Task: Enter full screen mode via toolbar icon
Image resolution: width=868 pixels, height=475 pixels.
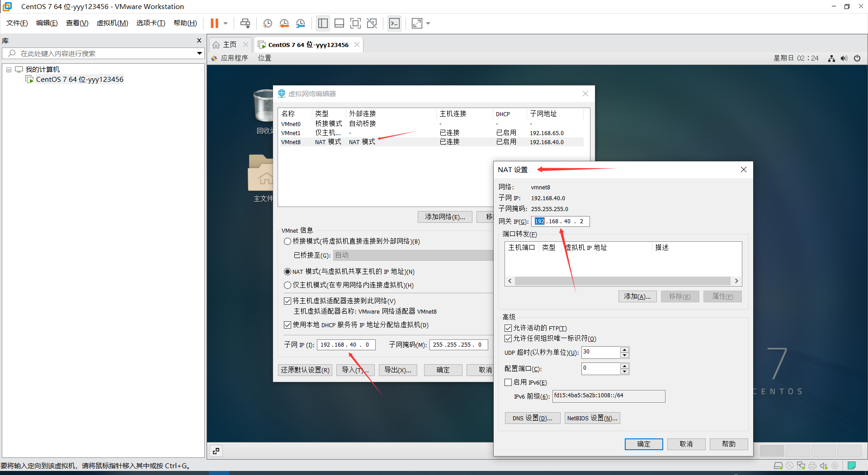Action: pyautogui.click(x=355, y=23)
